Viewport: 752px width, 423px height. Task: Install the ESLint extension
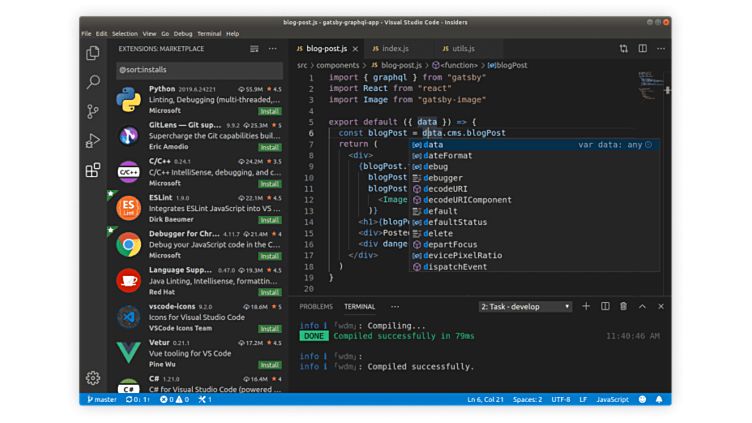270,220
